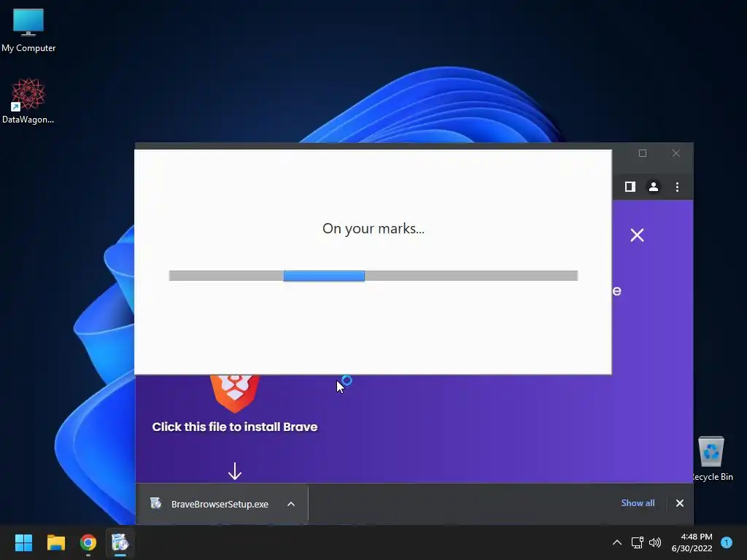Viewport: 747px width, 560px height.
Task: Maximize the Chrome window
Action: 643,153
